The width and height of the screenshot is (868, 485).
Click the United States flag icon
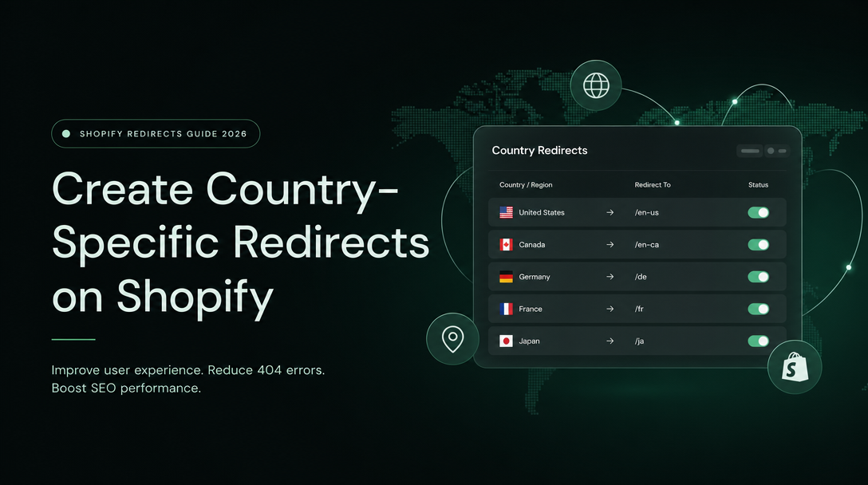point(506,213)
